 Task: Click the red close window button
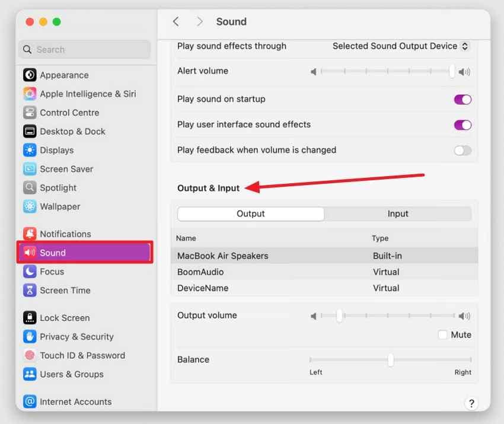click(30, 22)
